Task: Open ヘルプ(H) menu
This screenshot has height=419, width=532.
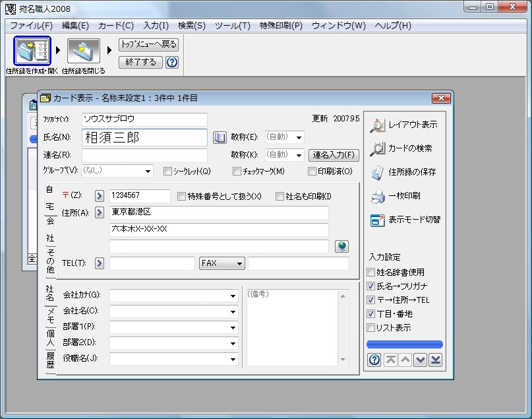Action: click(x=393, y=26)
